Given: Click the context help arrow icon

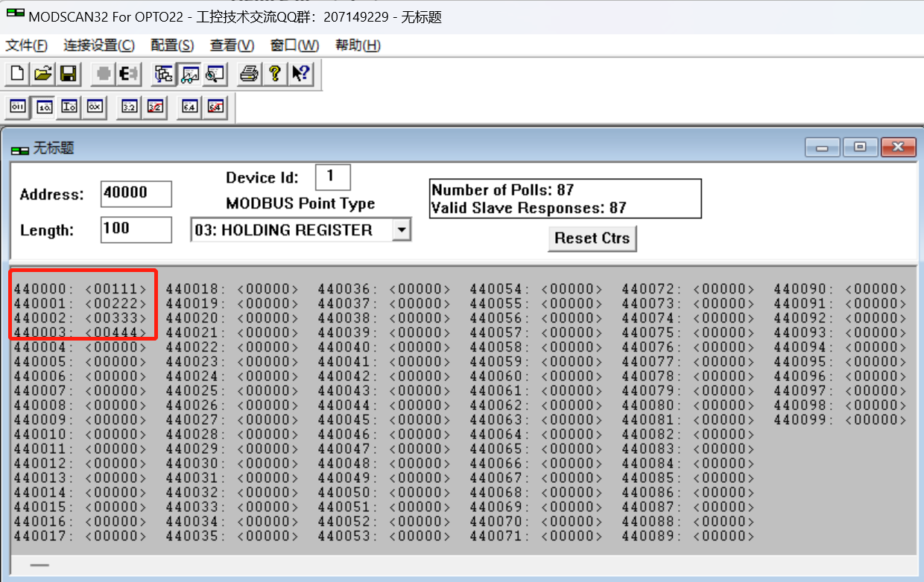Looking at the screenshot, I should click(301, 73).
